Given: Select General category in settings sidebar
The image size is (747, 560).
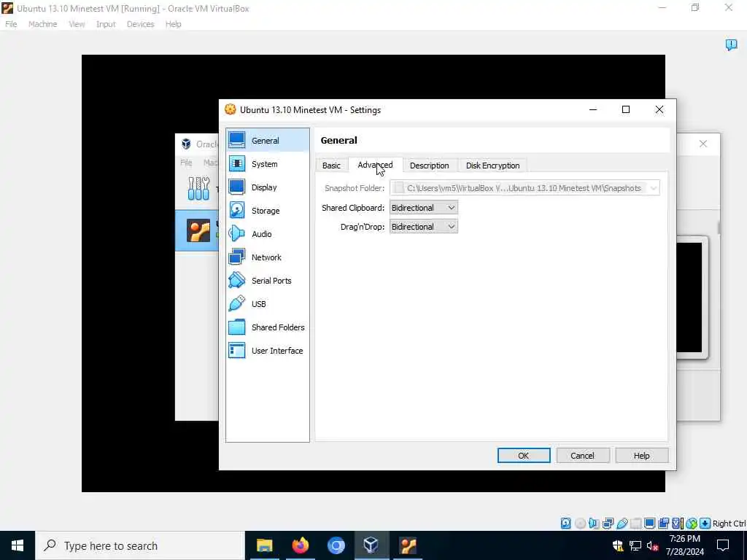Looking at the screenshot, I should [267, 141].
